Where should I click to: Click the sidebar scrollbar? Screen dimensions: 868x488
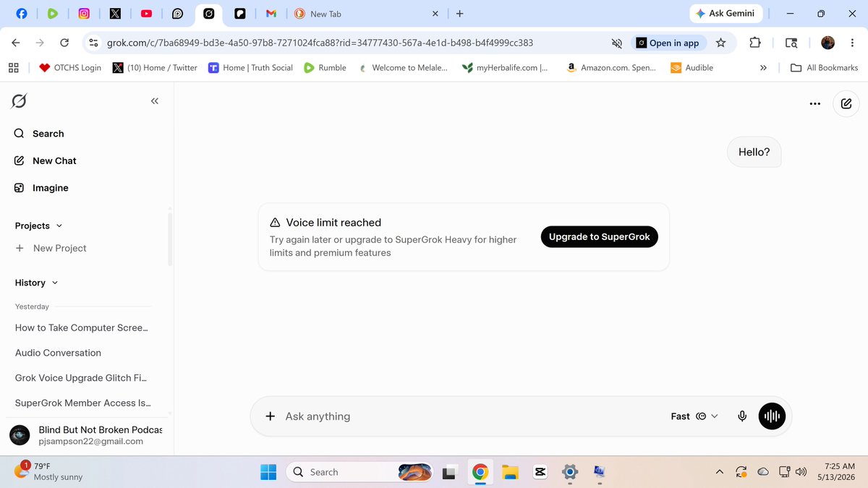(x=170, y=239)
